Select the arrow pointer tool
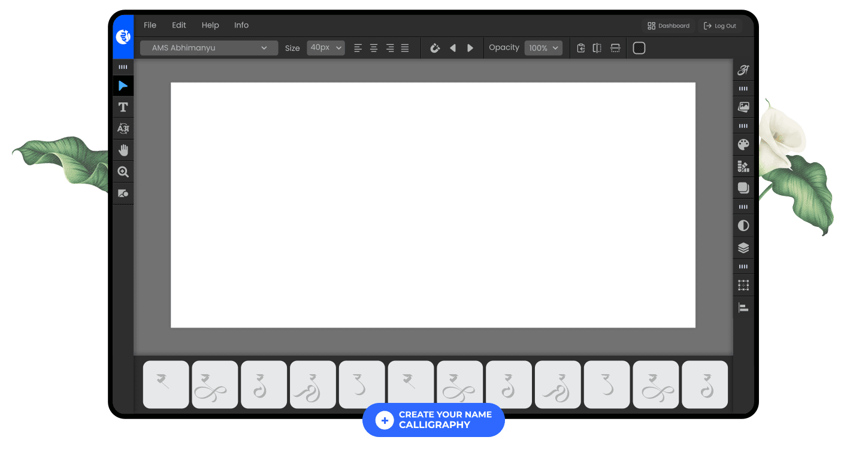 tap(123, 86)
